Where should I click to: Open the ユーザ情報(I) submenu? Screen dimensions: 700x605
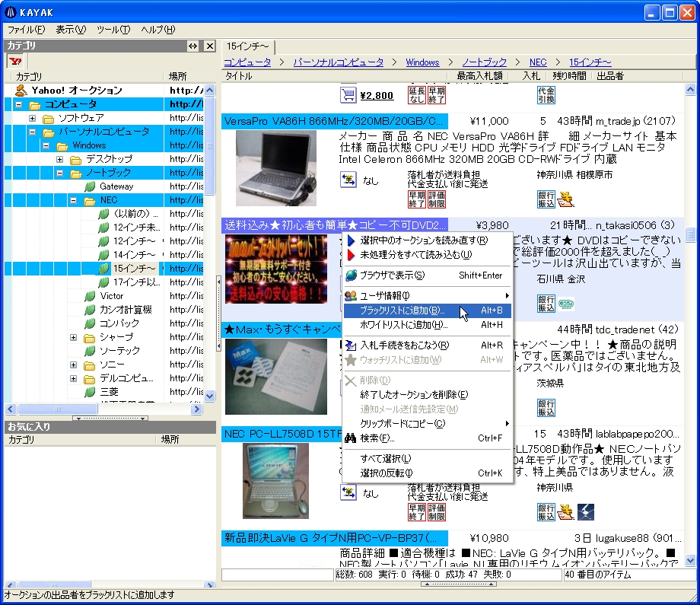click(428, 295)
